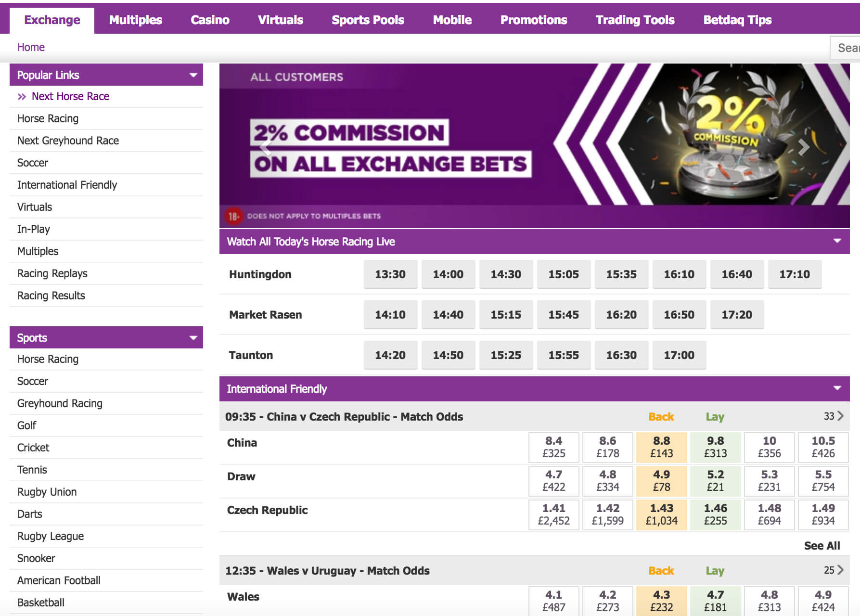Open the Mobile tab
This screenshot has width=860, height=616.
pyautogui.click(x=452, y=20)
